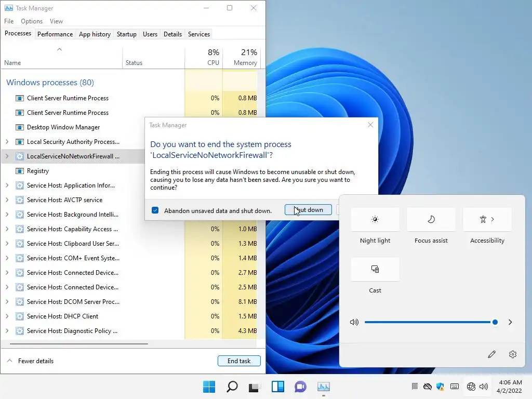Open Settings gear in quick settings panel

513,354
